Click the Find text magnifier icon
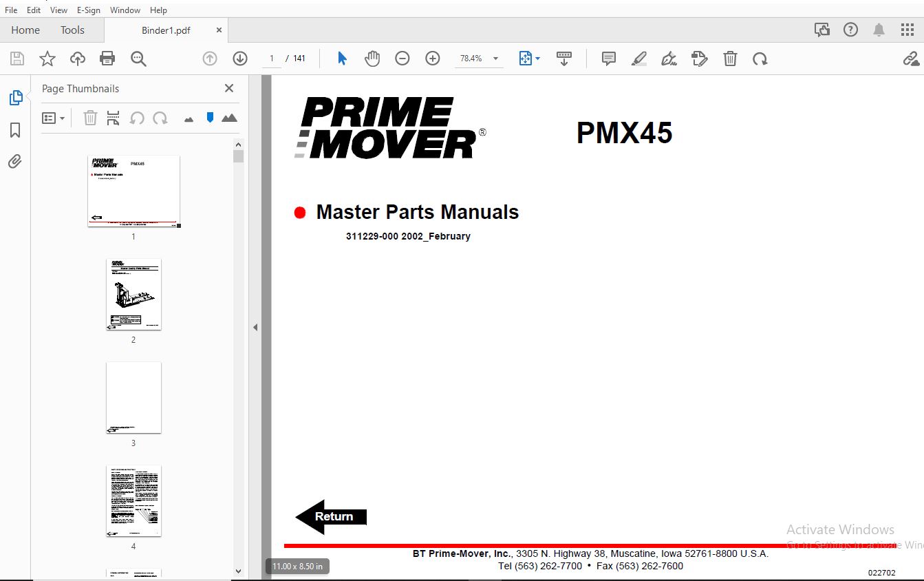This screenshot has height=581, width=924. 138,59
